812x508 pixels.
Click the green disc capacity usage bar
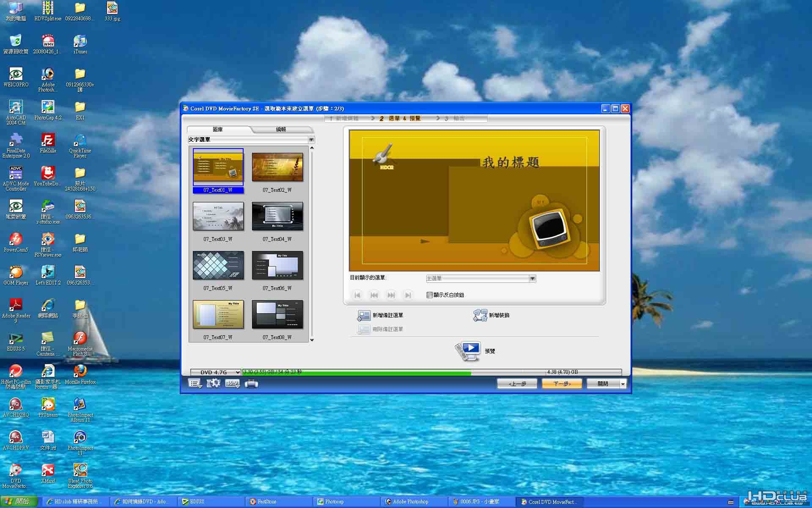tap(357, 373)
